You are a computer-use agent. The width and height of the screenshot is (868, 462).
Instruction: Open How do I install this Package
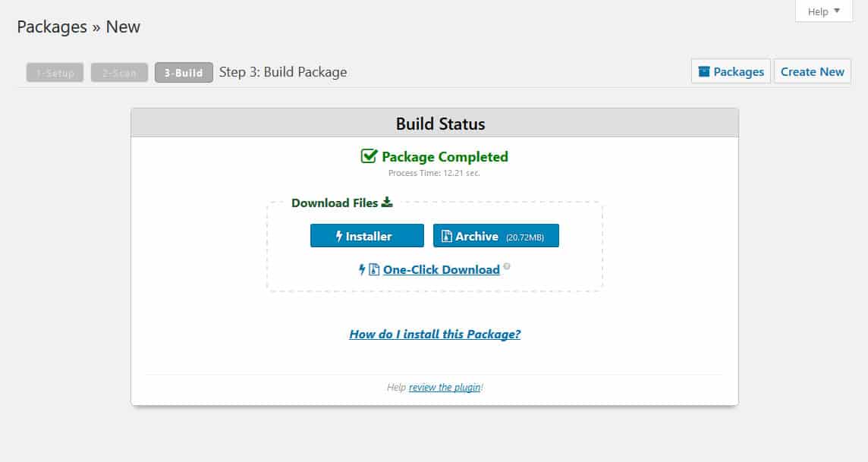pos(435,335)
